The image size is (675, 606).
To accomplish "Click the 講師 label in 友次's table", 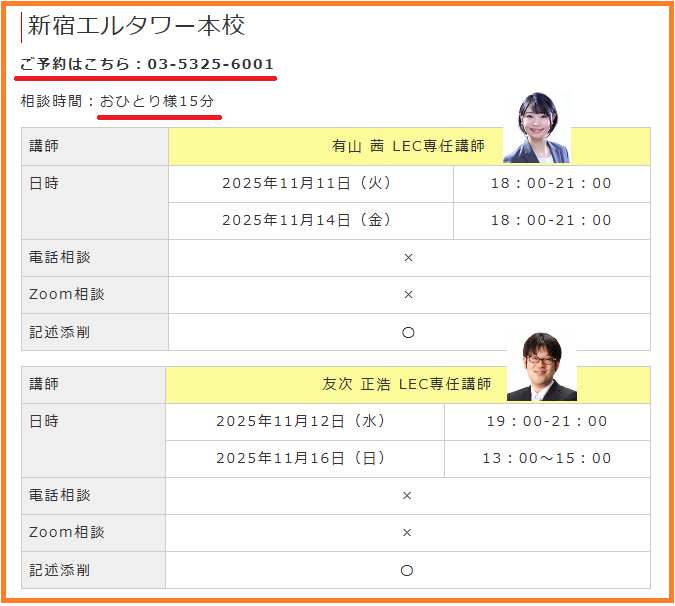I will 43,384.
